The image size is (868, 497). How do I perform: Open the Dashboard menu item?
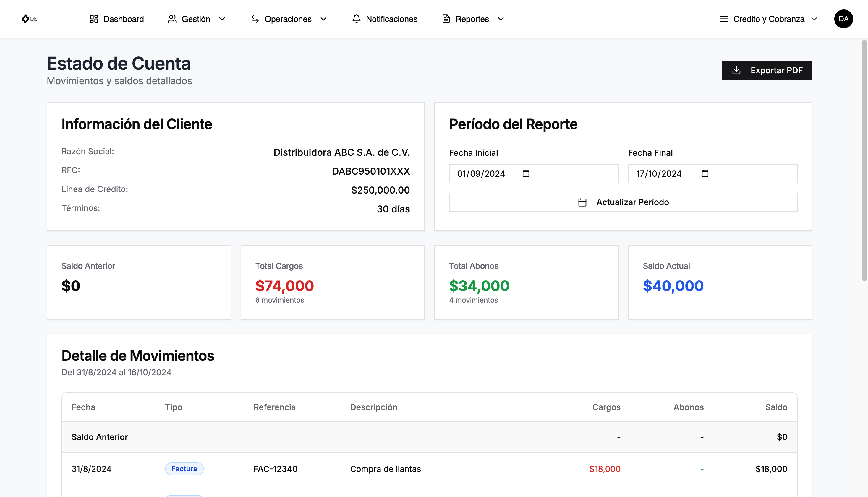pyautogui.click(x=117, y=19)
